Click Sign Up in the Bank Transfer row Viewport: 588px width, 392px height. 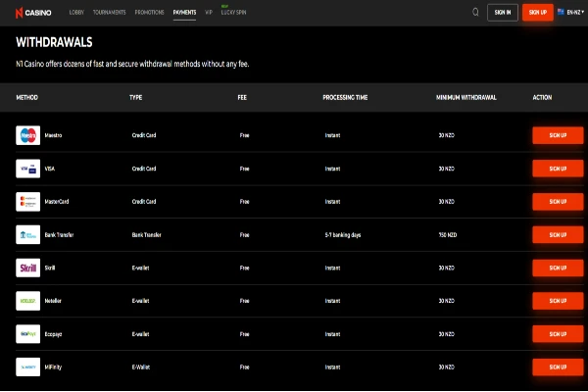(558, 235)
